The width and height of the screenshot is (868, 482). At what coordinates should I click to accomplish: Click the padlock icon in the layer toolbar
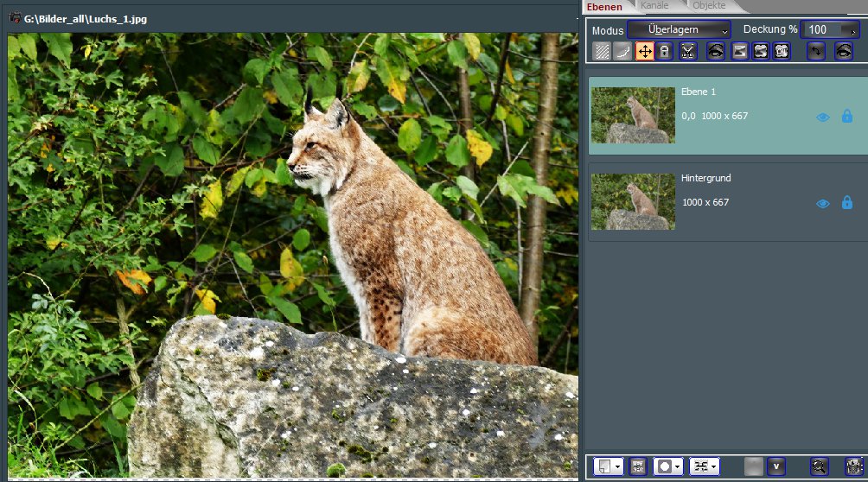pos(664,51)
